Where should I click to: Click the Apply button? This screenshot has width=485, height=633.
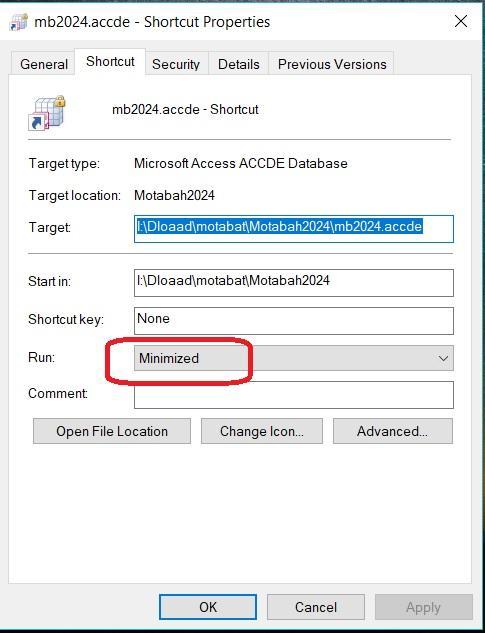pos(423,607)
